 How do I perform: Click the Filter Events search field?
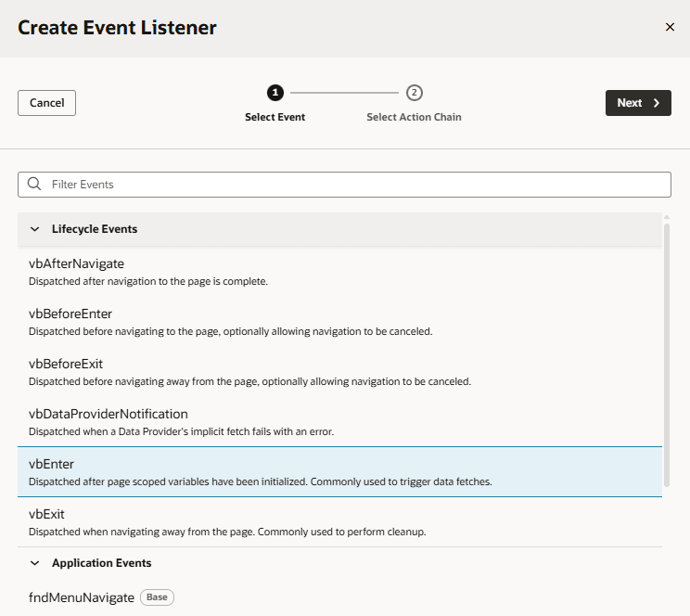coord(345,185)
